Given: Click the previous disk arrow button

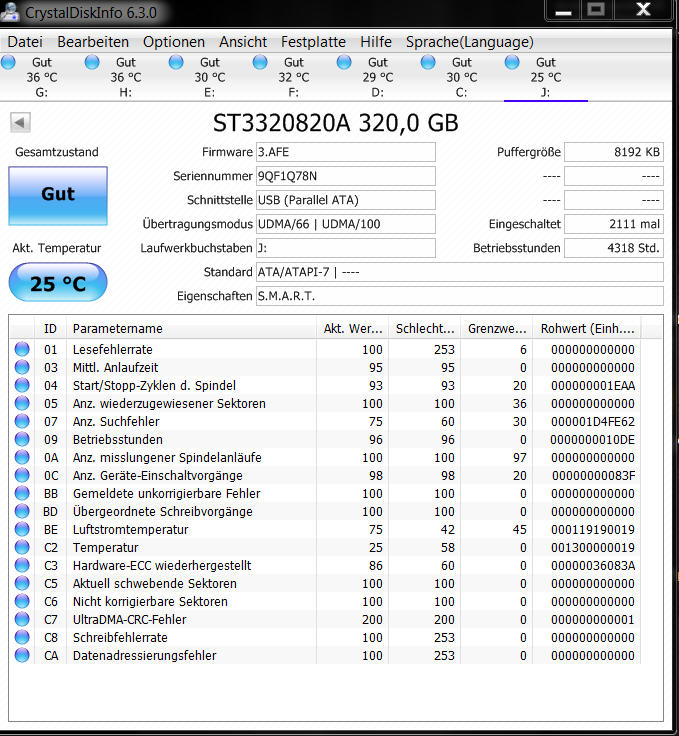Looking at the screenshot, I should 20,123.
